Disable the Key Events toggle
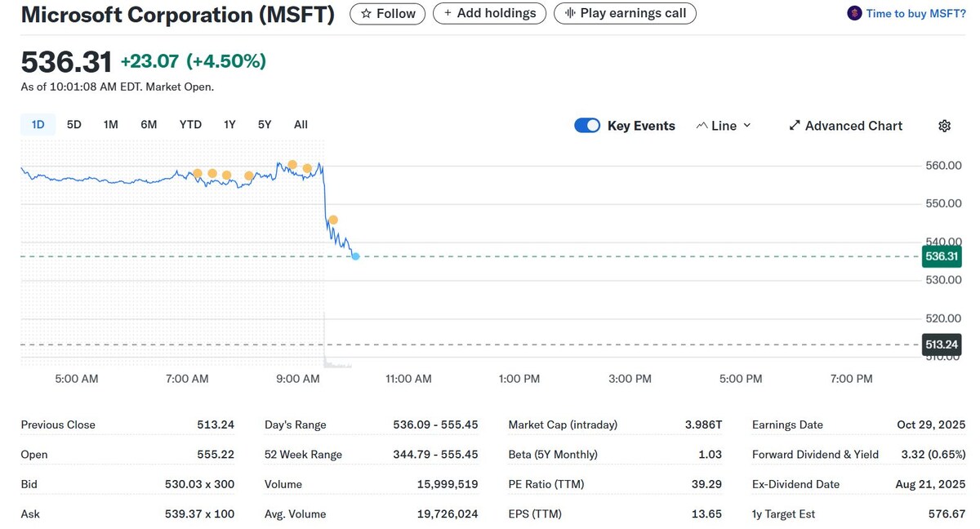This screenshot has height=529, width=980. 587,125
